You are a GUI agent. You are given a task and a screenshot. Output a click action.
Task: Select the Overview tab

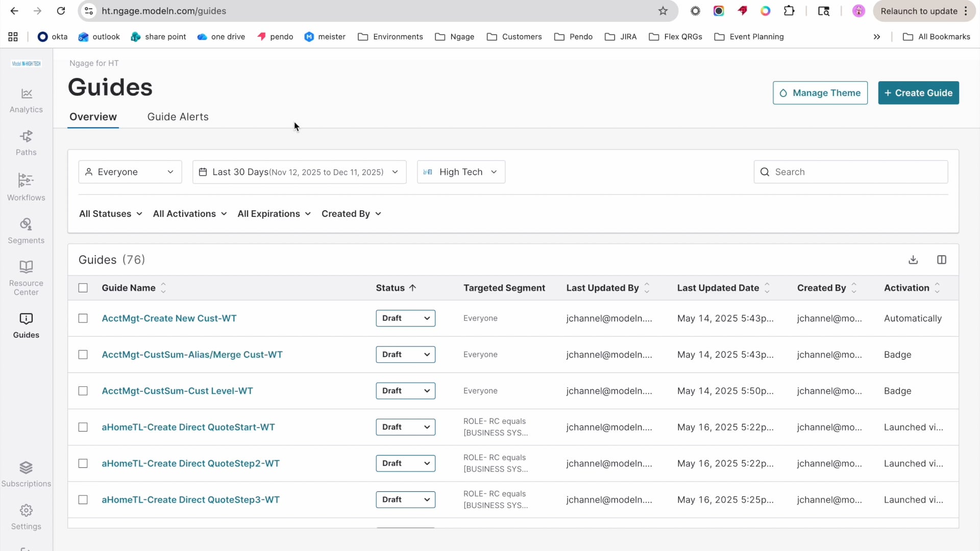click(x=93, y=117)
